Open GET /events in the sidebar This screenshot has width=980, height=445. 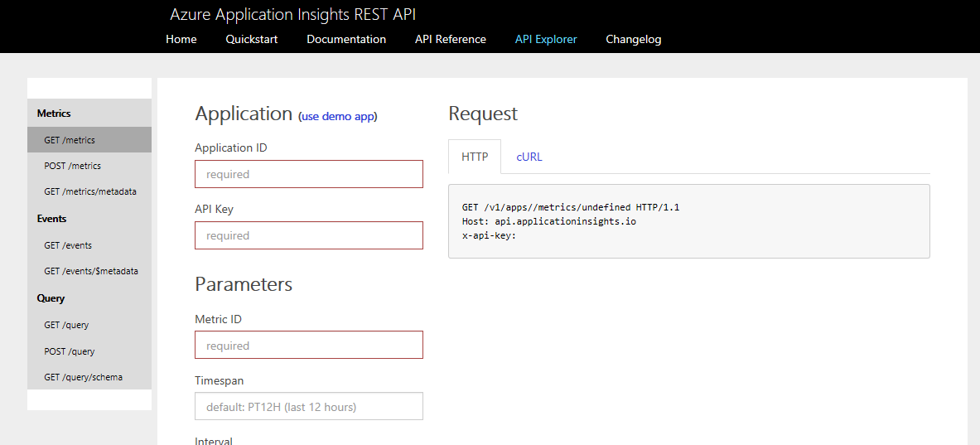click(89, 245)
